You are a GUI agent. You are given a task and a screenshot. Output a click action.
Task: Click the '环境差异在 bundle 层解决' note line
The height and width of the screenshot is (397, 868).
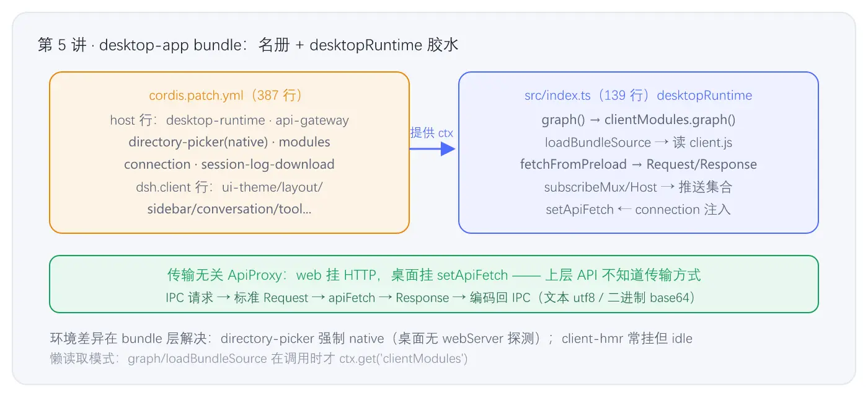[x=371, y=339]
